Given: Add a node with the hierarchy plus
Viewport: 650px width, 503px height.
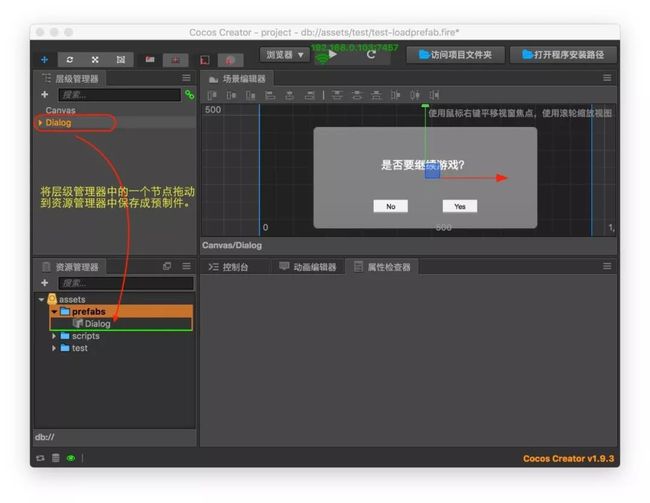Looking at the screenshot, I should (44, 95).
